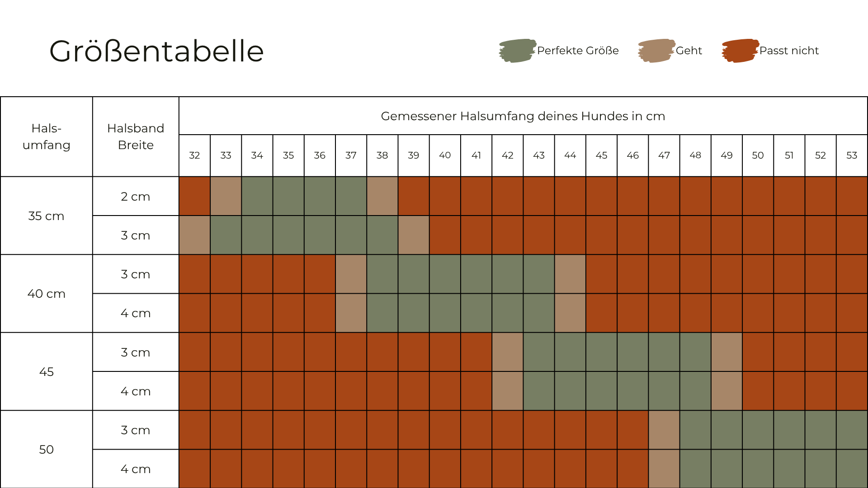Screen dimensions: 868x488
Task: Select column header 53
Action: tap(852, 155)
